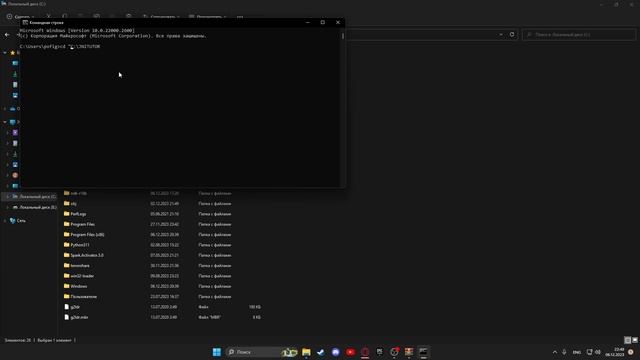
Task: Open Command Prompt from the taskbar
Action: tap(423, 352)
